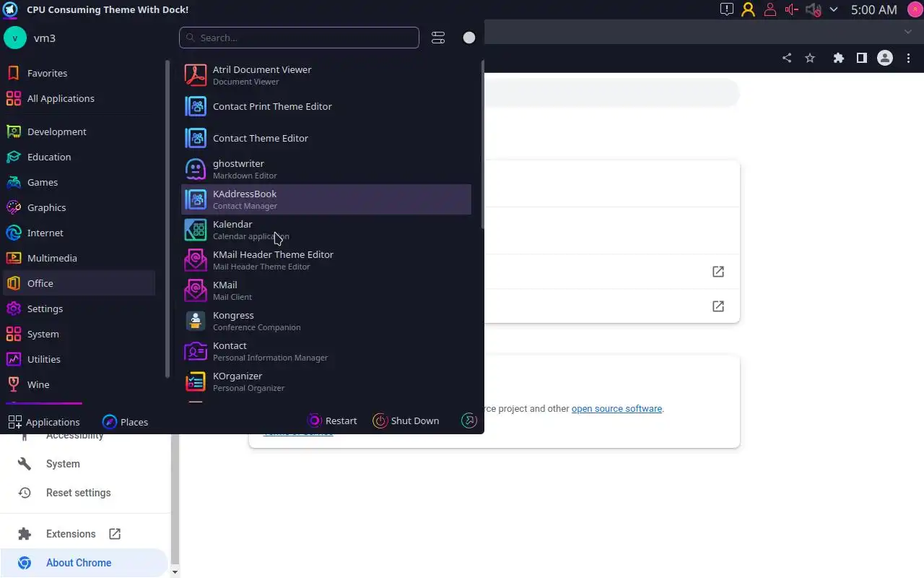This screenshot has width=924, height=578.
Task: Click first external link icon in Chrome card
Action: point(718,272)
